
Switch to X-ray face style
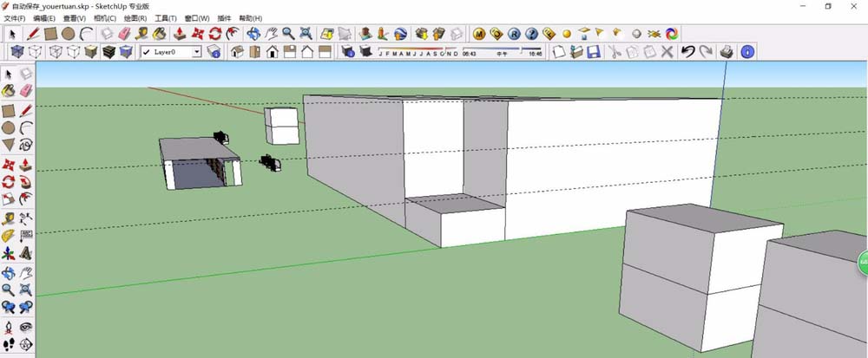pos(16,52)
